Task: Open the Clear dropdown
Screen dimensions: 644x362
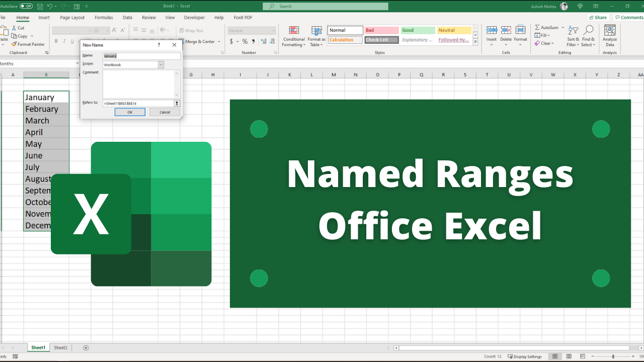Action: coord(544,43)
